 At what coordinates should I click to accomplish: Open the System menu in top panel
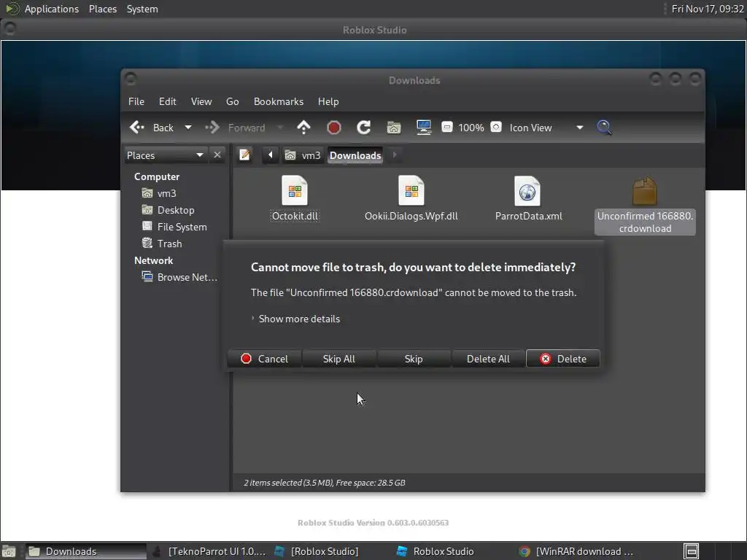coord(142,9)
